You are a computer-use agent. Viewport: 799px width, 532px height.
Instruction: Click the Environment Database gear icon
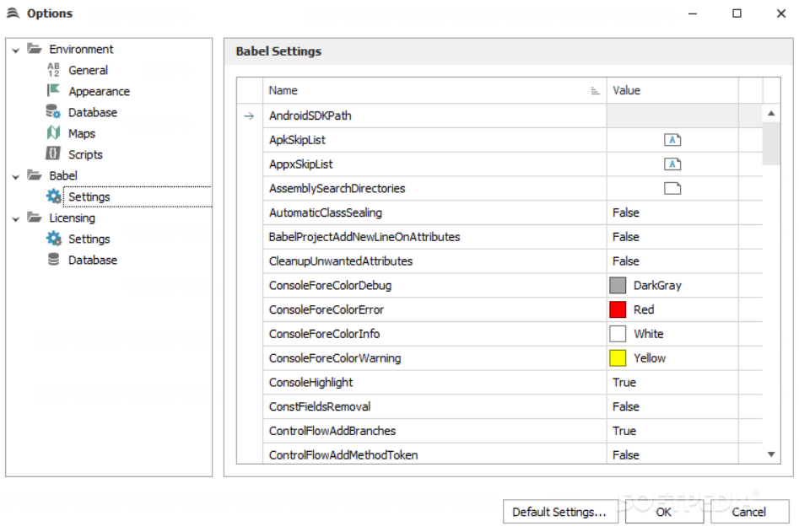53,111
